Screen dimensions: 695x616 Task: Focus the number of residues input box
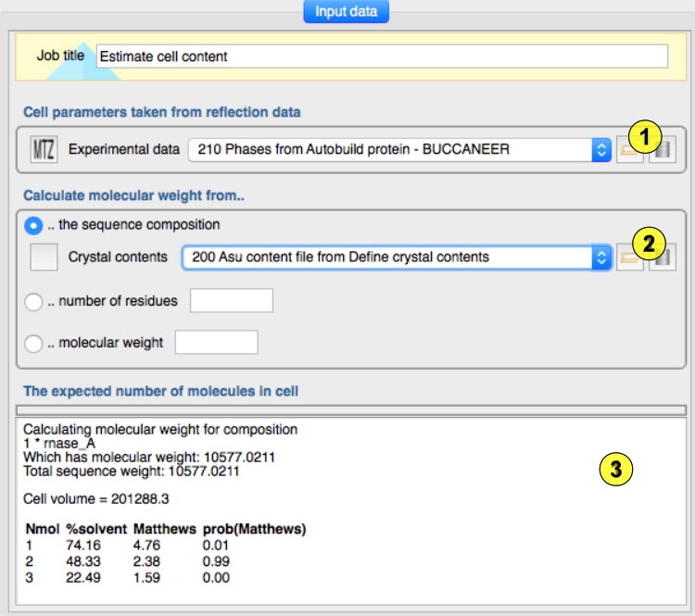tap(231, 301)
